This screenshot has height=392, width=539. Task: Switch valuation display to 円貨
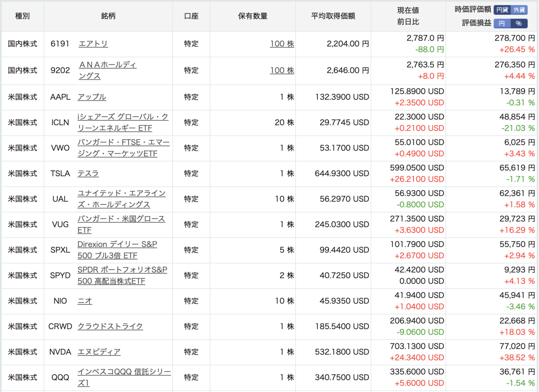click(503, 9)
